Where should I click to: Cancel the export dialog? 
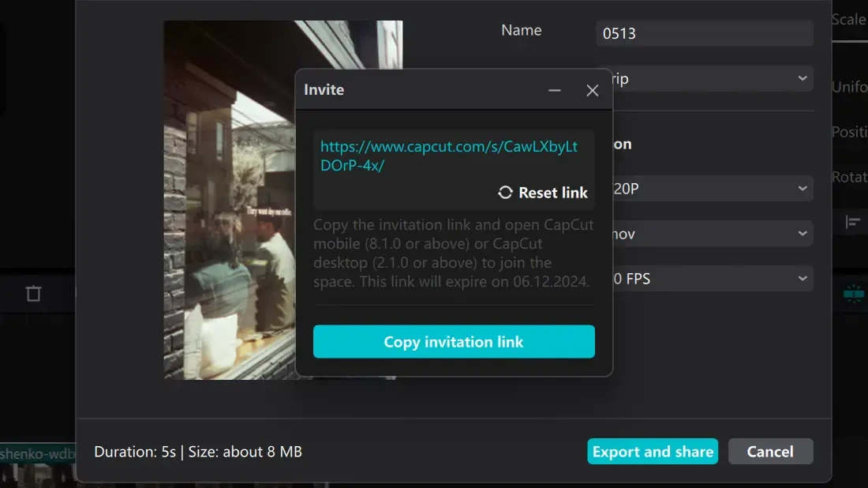[770, 452]
